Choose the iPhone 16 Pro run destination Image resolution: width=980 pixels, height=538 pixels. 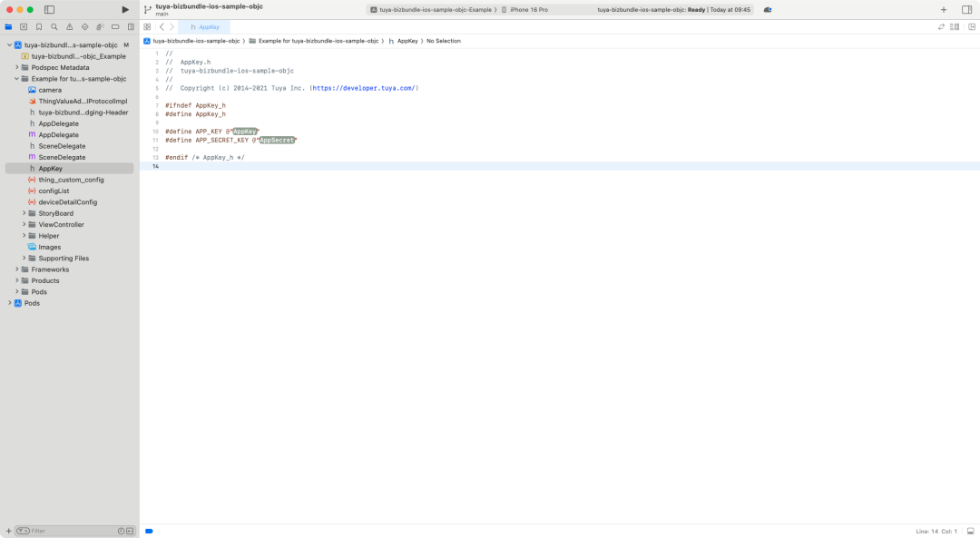point(525,9)
